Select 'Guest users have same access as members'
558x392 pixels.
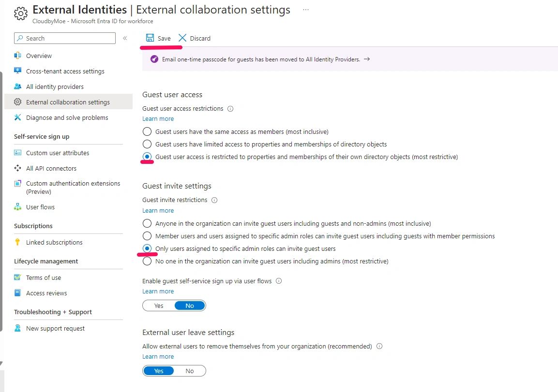(147, 131)
